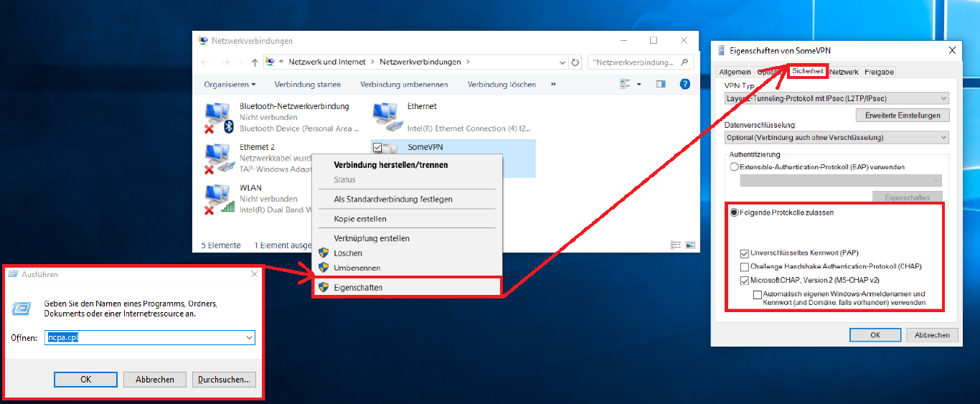Select the Extensible-Authentication-Protokoll (EAP) radio button
980x404 pixels.
(734, 166)
